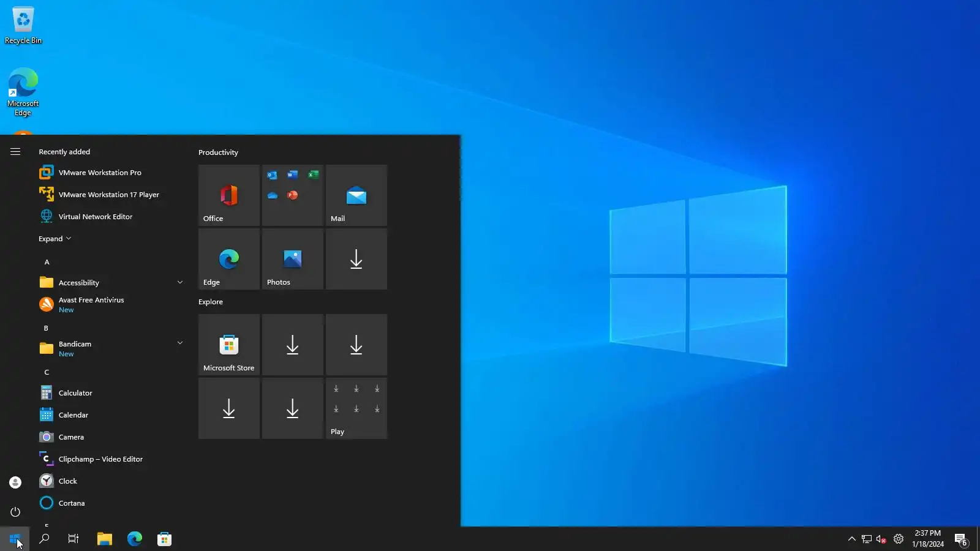Click the pending download tile beside Photos
980x551 pixels.
click(x=356, y=259)
